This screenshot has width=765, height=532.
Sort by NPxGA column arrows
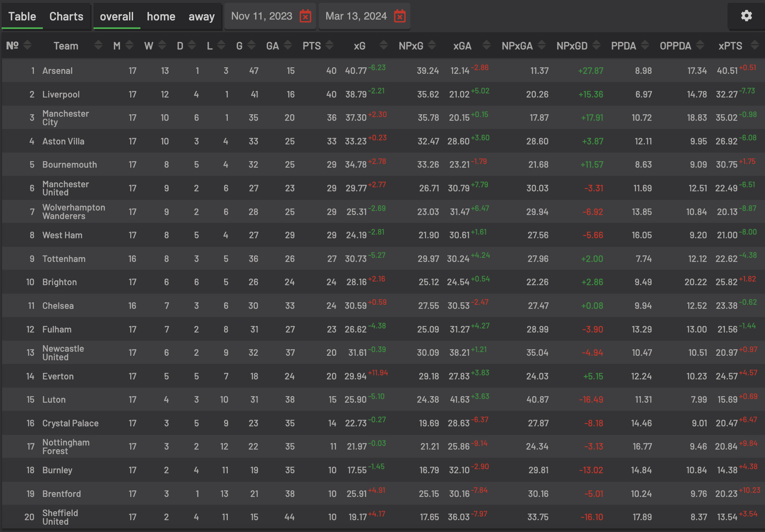542,45
